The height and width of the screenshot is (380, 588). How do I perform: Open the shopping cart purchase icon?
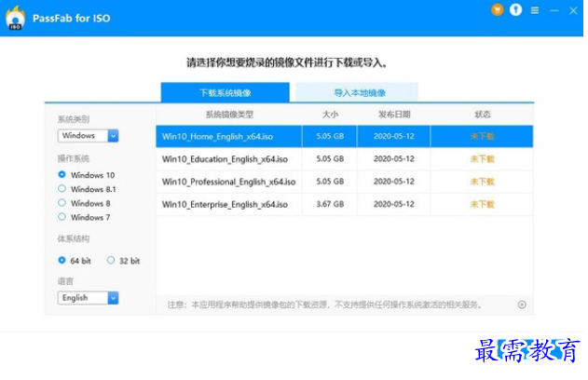(x=498, y=9)
